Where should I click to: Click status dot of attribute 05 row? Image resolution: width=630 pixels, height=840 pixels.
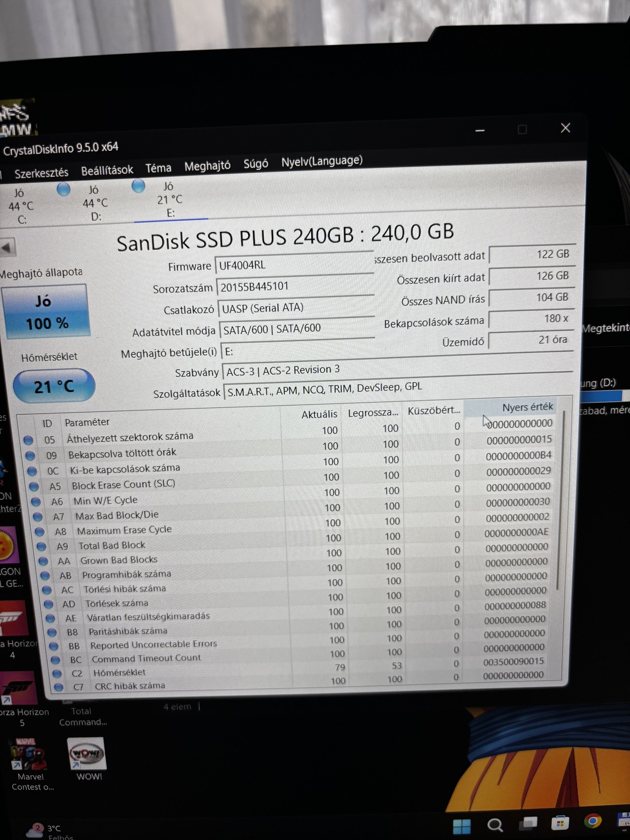[28, 440]
